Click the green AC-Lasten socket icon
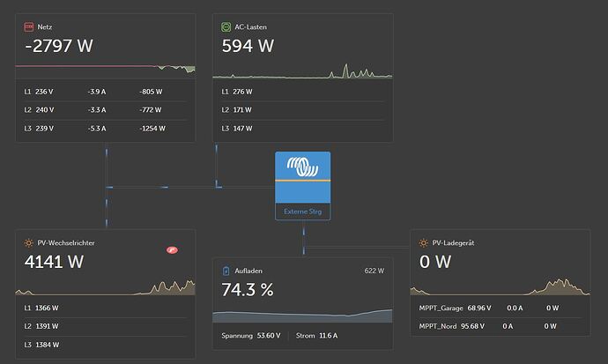 (226, 26)
